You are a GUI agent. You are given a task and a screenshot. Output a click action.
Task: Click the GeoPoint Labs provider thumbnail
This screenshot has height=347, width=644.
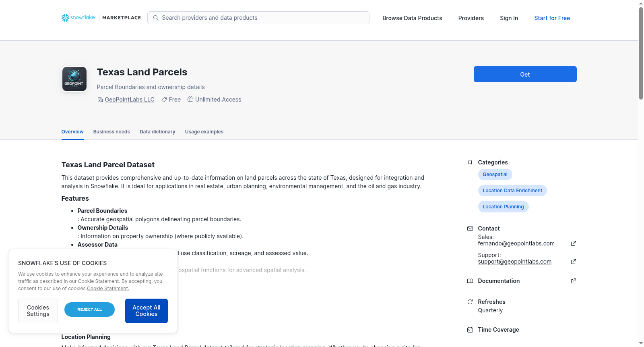pos(74,79)
